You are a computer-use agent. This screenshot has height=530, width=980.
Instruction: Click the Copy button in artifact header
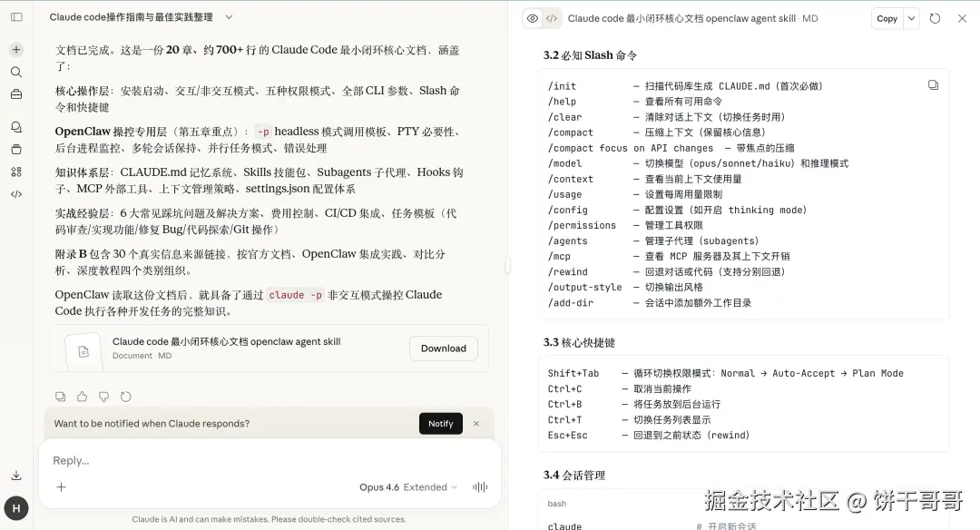click(x=887, y=19)
